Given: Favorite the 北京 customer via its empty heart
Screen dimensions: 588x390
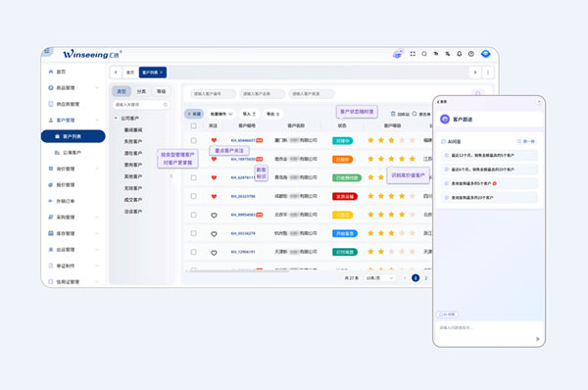Looking at the screenshot, I should click(x=214, y=216).
